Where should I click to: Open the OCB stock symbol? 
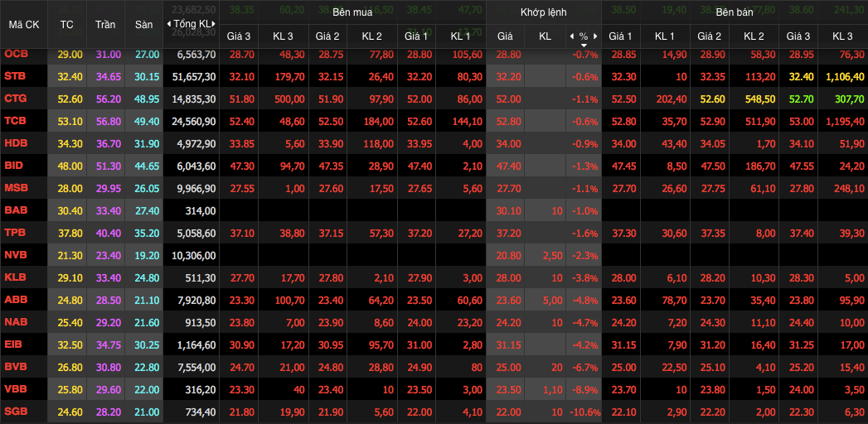coord(15,54)
